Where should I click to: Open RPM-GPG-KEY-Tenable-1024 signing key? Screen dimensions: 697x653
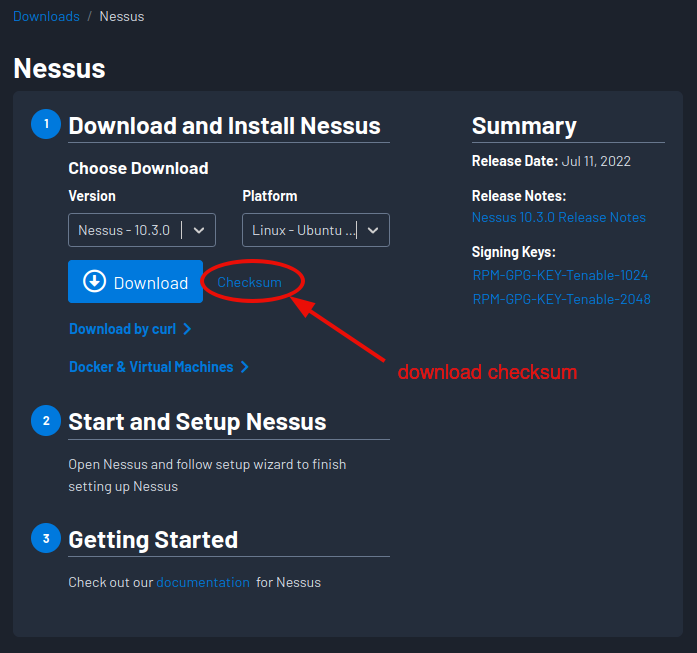(560, 275)
